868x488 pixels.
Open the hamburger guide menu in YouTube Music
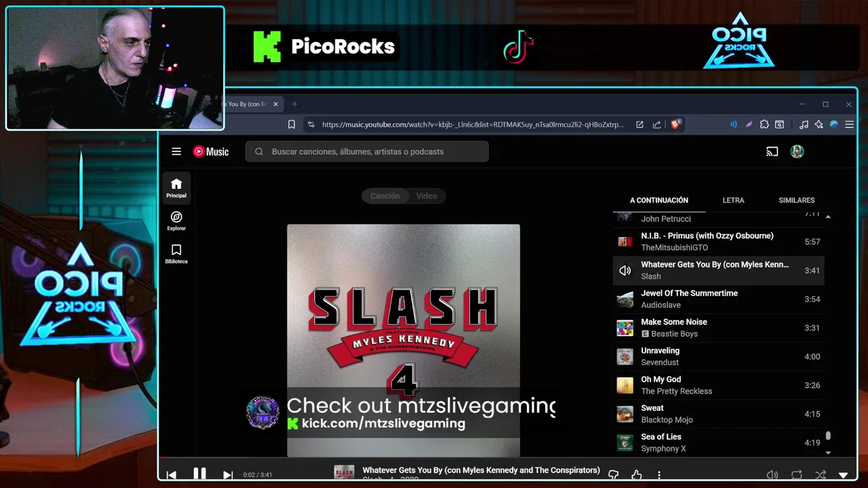pos(176,152)
